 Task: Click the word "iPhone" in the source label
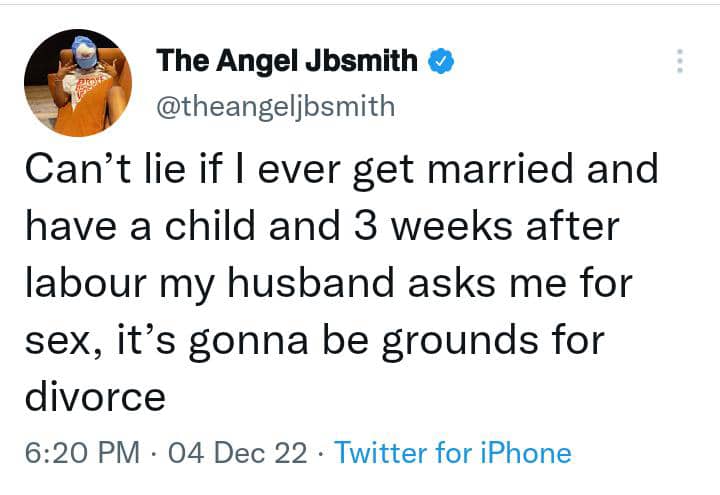click(x=525, y=452)
